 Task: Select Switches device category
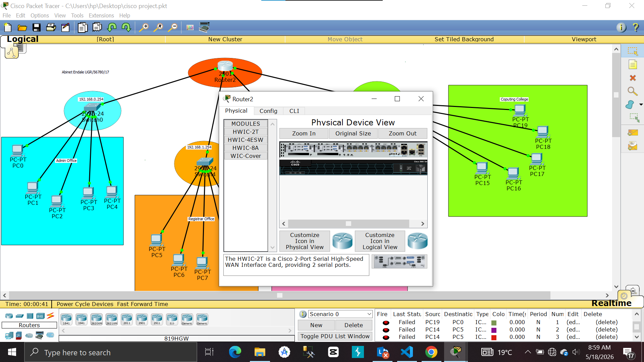tap(20, 316)
